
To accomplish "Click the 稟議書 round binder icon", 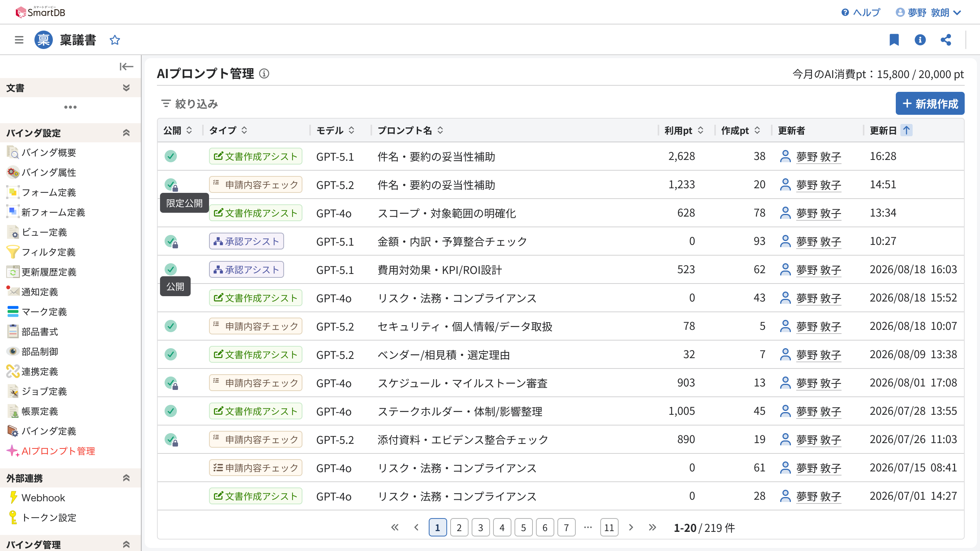I will pyautogui.click(x=44, y=40).
